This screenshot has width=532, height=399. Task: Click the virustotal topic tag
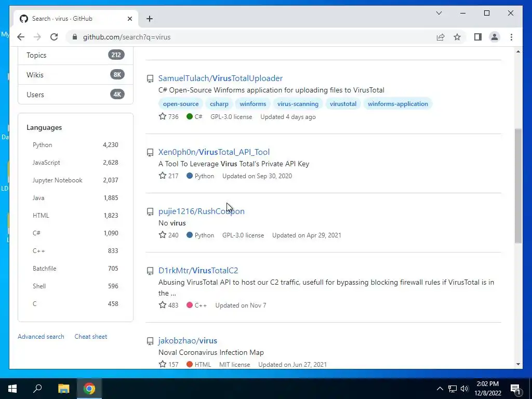tap(343, 104)
